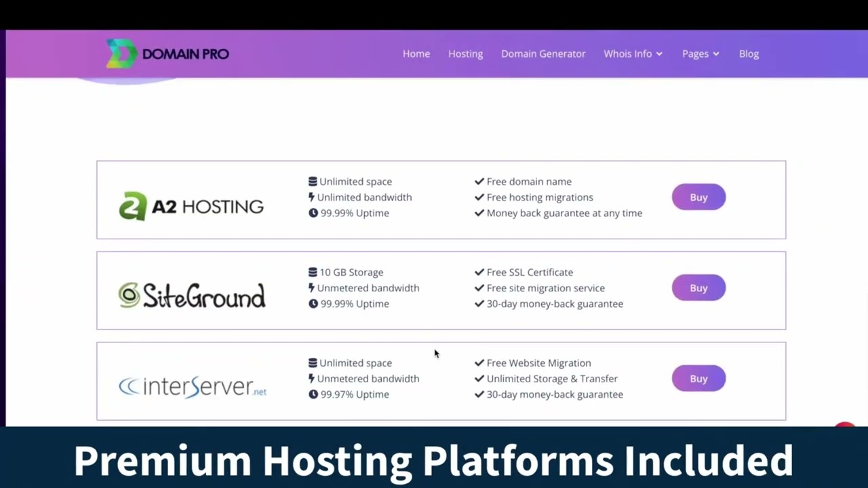
Task: Click the SiteGround logo
Action: click(192, 296)
